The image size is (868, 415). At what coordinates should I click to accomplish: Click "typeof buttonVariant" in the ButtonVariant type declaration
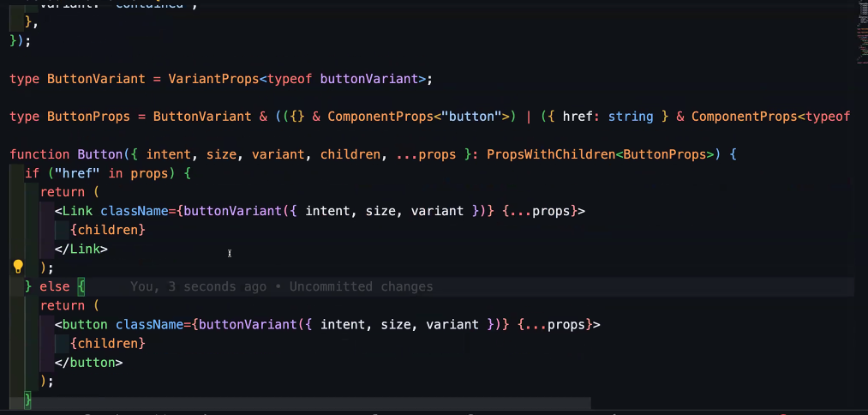tap(342, 79)
